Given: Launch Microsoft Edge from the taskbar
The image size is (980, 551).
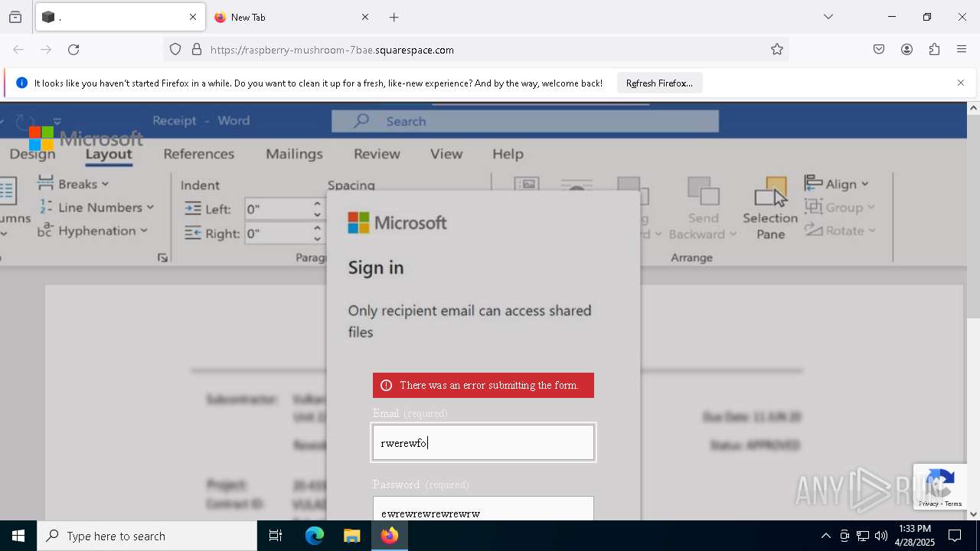Looking at the screenshot, I should [315, 536].
